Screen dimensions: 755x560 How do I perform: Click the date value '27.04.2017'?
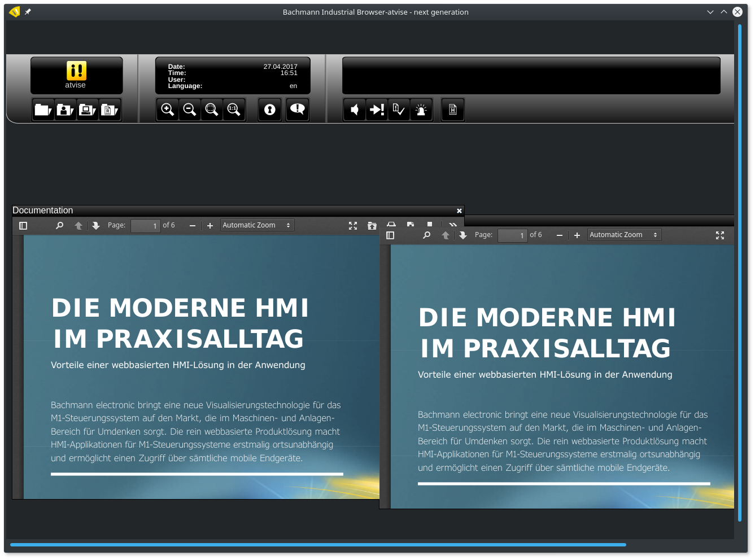(x=280, y=67)
